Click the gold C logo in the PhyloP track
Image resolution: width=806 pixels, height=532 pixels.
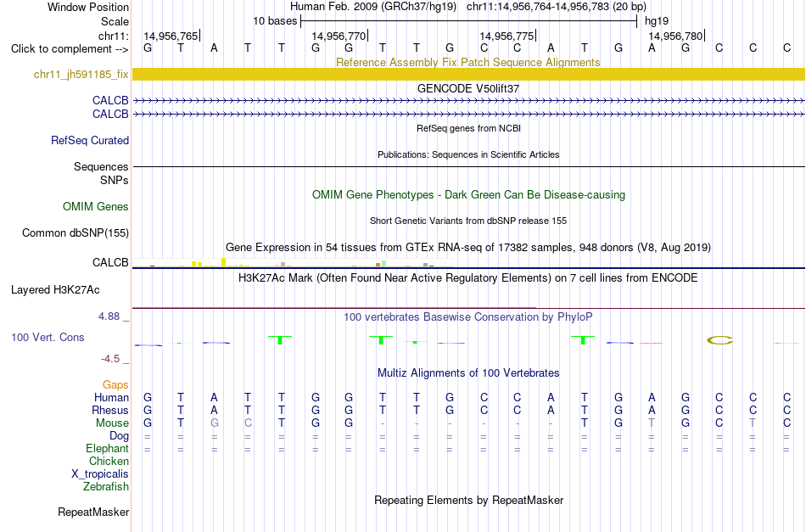click(x=719, y=340)
